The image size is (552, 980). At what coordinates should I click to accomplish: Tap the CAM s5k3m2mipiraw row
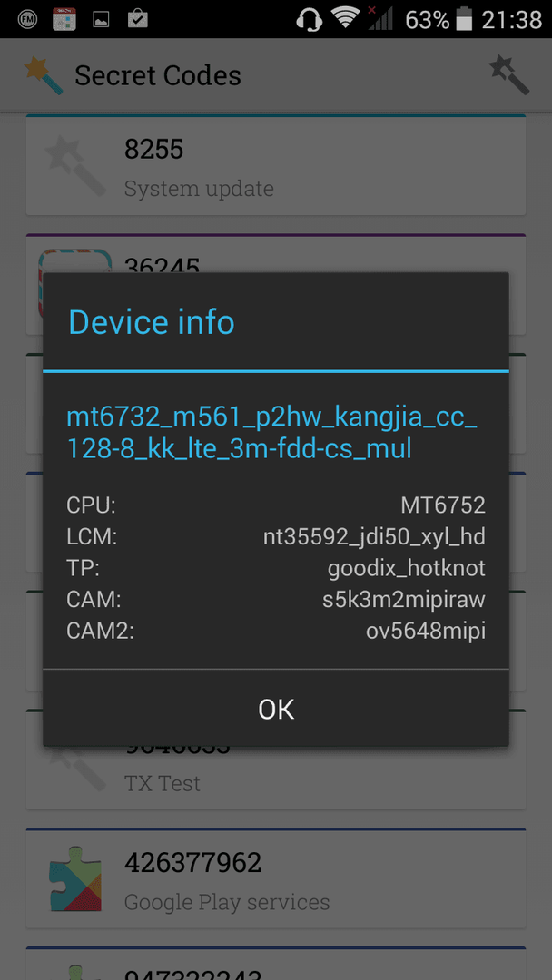point(276,600)
